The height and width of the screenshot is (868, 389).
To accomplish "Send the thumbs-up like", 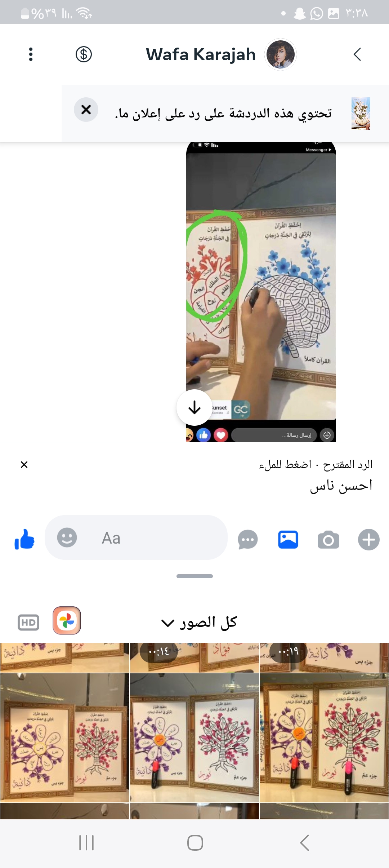I will click(24, 539).
